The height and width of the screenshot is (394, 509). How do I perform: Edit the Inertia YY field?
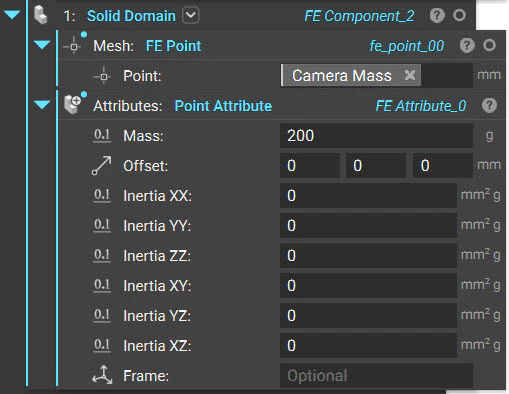(368, 225)
